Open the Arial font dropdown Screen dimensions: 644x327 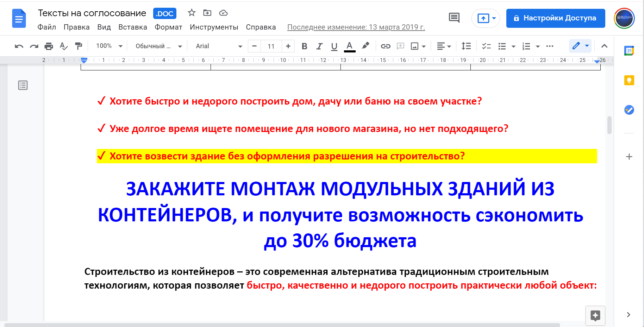coord(219,46)
